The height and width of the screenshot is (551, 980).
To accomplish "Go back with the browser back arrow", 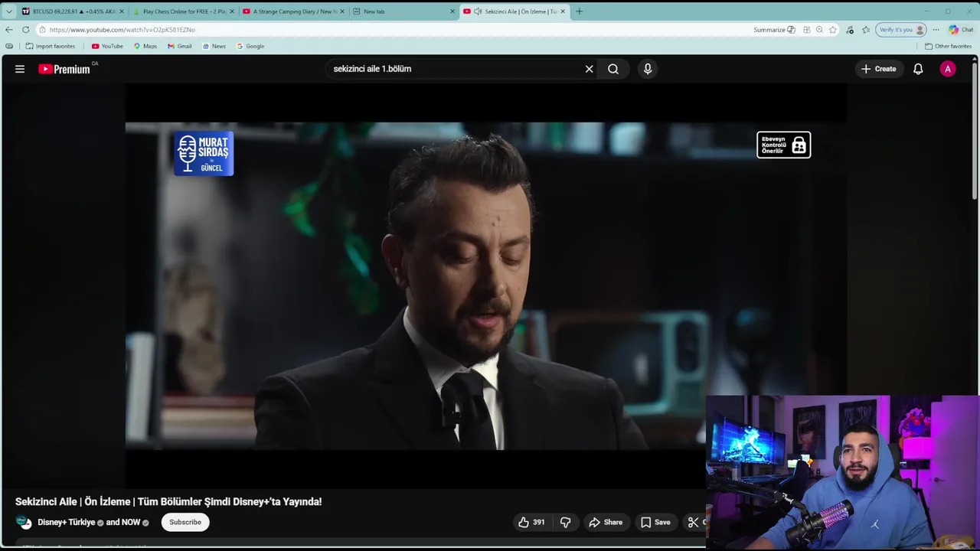I will point(8,30).
